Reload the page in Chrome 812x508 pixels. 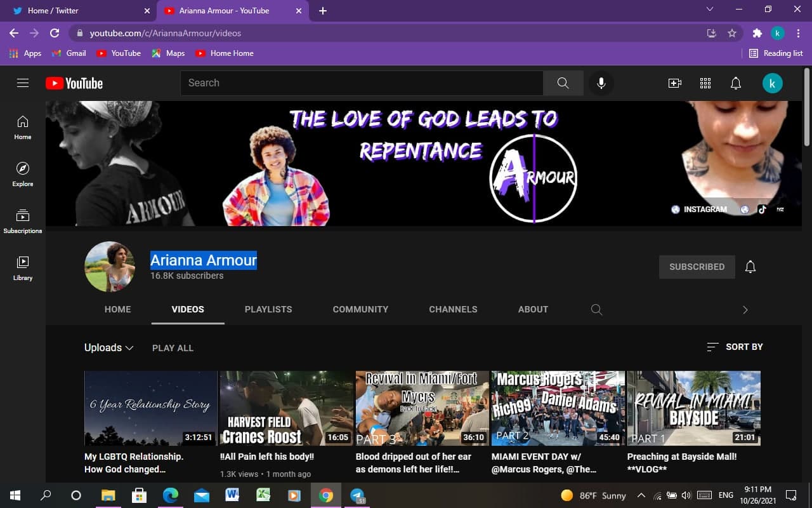pyautogui.click(x=55, y=33)
